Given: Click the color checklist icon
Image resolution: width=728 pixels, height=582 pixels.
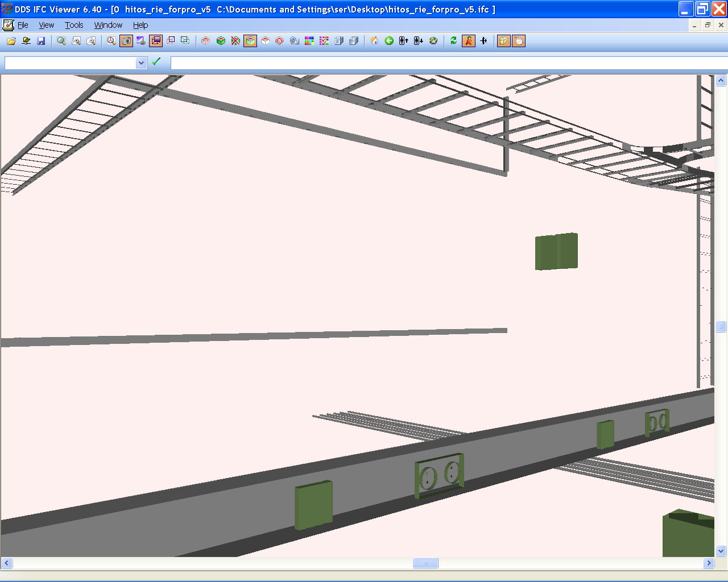Looking at the screenshot, I should (324, 41).
